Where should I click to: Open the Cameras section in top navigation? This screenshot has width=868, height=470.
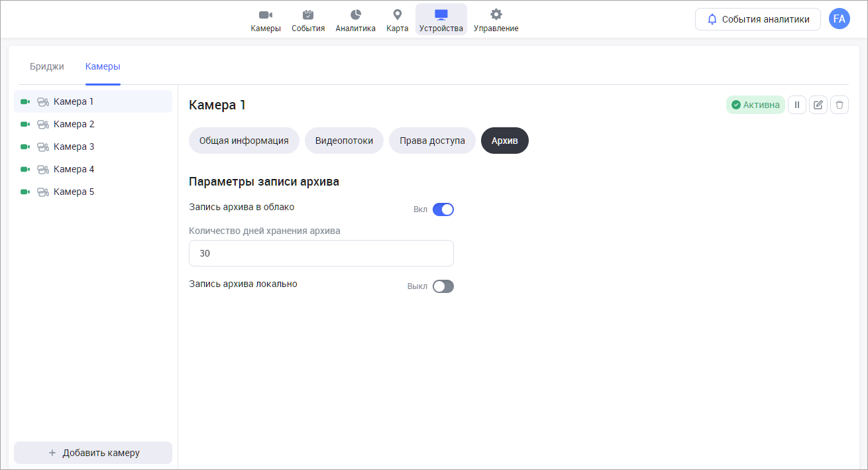[265, 20]
